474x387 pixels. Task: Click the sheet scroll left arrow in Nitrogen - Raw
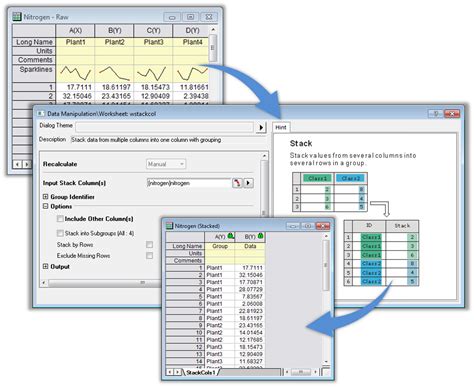[x=18, y=164]
